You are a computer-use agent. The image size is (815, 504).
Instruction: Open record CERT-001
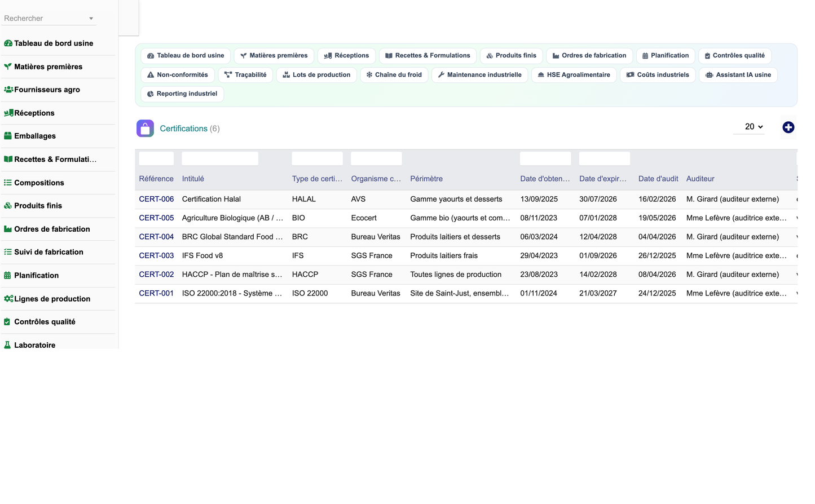tap(156, 294)
